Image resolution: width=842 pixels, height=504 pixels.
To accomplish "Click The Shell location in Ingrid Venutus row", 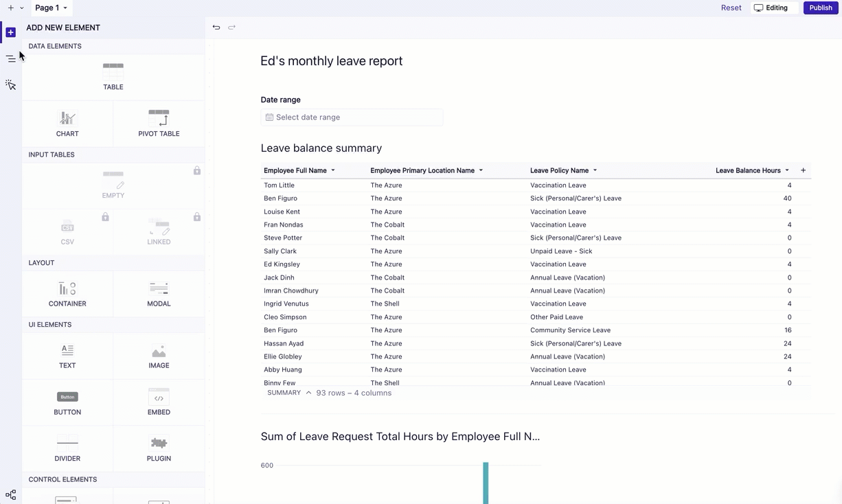I will coord(385,303).
